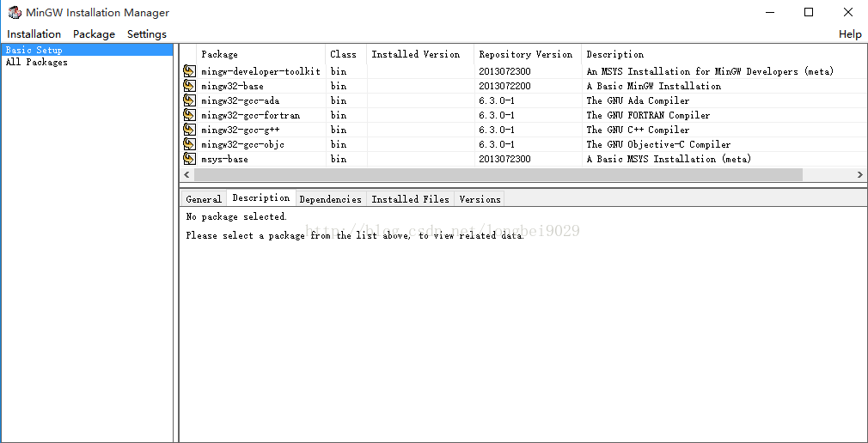Open the Settings menu

click(147, 34)
